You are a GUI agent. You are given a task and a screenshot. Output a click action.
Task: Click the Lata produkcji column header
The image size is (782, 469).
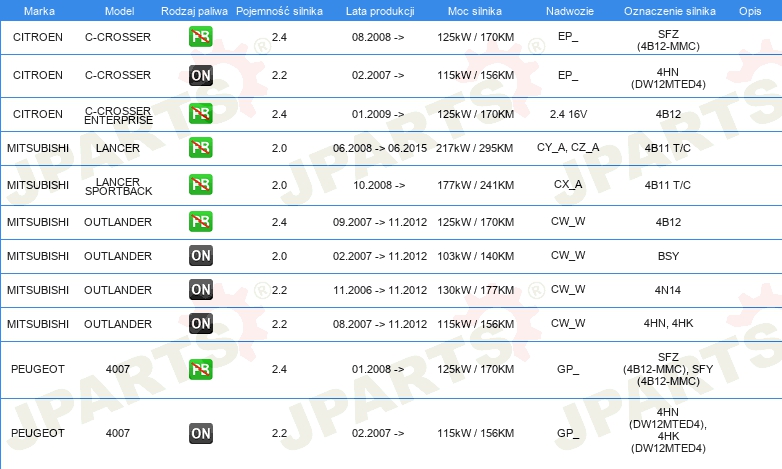[380, 11]
